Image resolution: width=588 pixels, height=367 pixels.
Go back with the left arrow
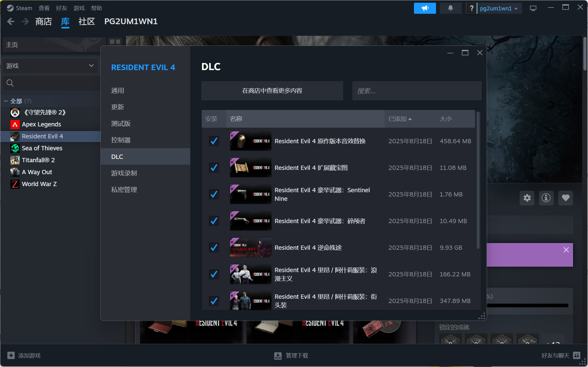11,21
